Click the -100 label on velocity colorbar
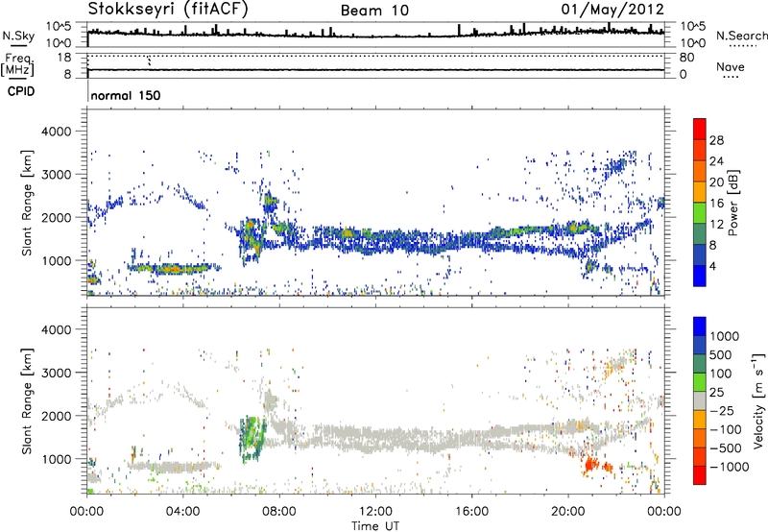The image size is (768, 532). pyautogui.click(x=725, y=429)
